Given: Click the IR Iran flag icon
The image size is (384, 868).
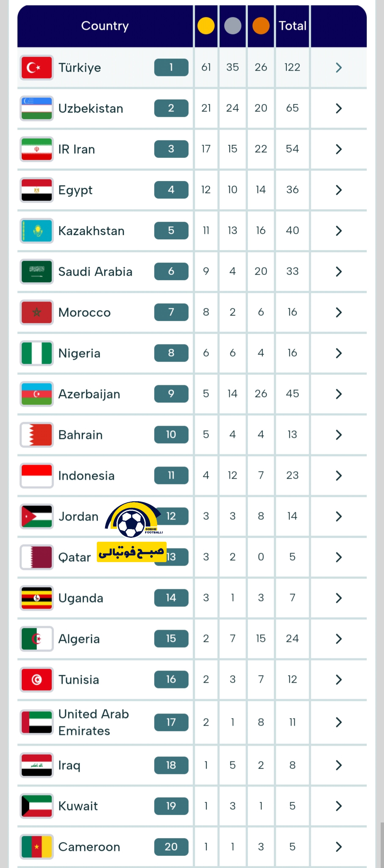Looking at the screenshot, I should pos(36,149).
